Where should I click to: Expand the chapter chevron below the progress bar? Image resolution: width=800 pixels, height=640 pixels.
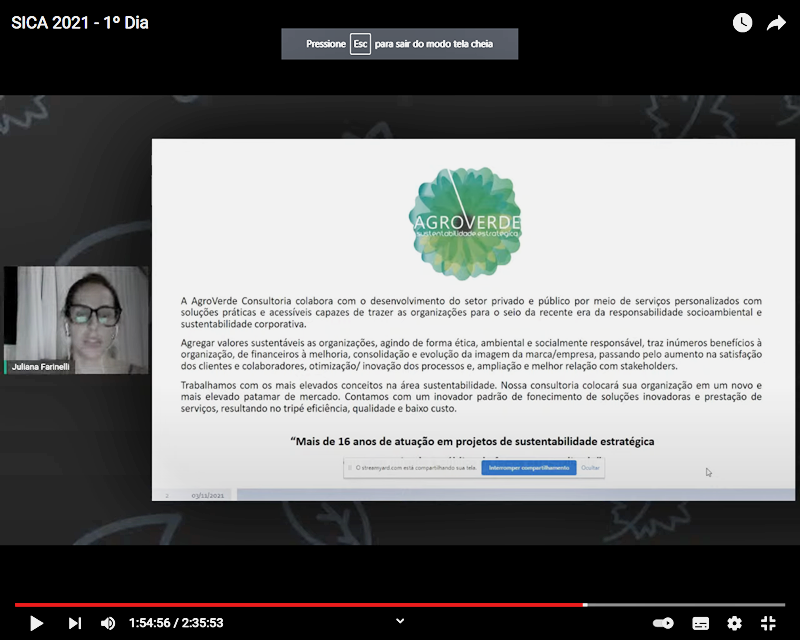tap(400, 621)
